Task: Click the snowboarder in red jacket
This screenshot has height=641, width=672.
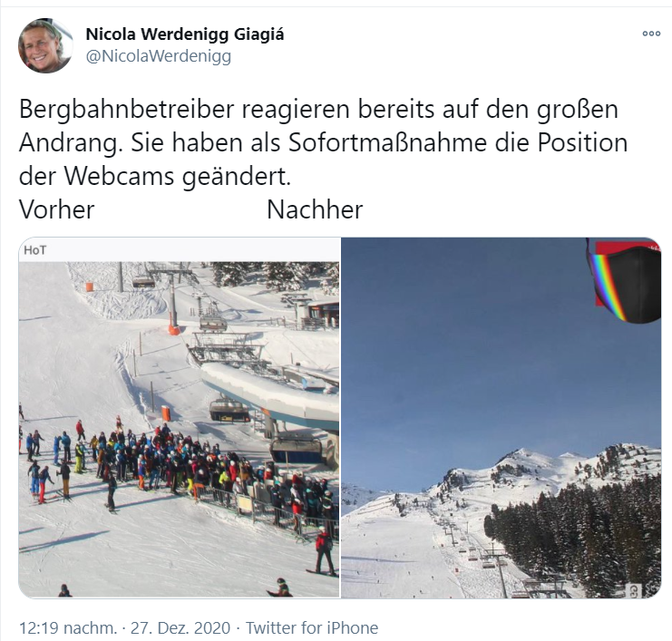Action: tap(324, 553)
